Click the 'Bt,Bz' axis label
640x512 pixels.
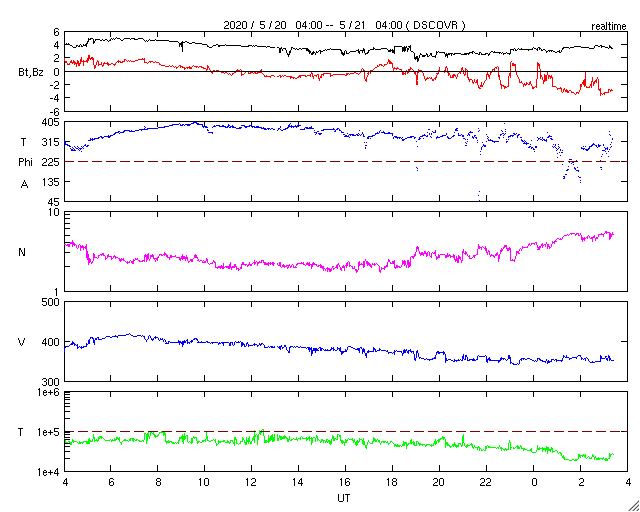pyautogui.click(x=31, y=74)
